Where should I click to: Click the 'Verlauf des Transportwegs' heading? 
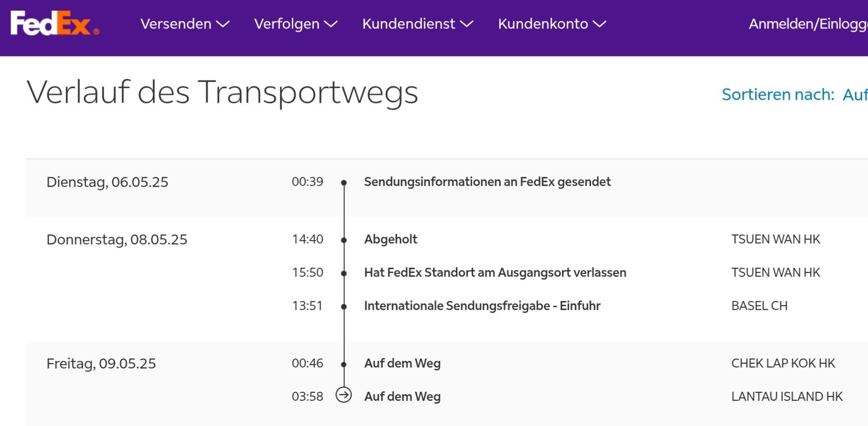point(222,92)
